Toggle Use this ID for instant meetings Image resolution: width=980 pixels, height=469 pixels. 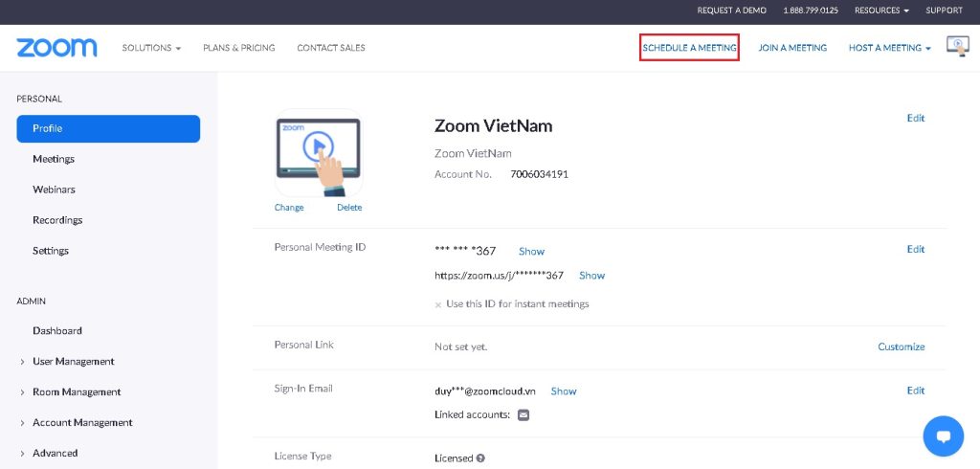438,305
